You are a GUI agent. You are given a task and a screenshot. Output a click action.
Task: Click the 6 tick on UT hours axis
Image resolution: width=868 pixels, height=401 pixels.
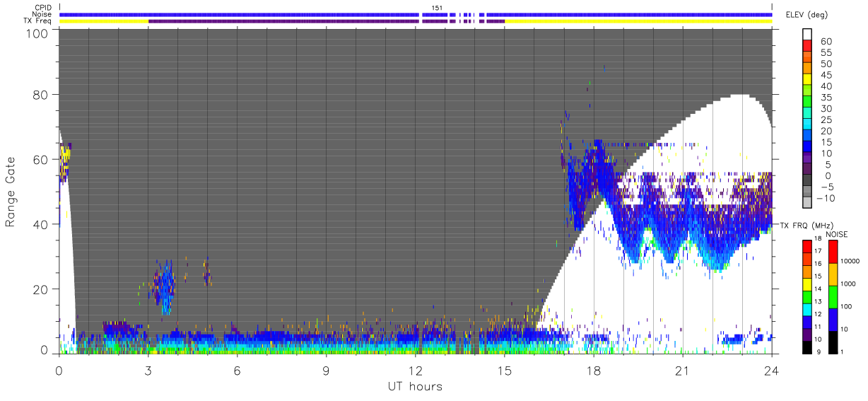tap(237, 369)
